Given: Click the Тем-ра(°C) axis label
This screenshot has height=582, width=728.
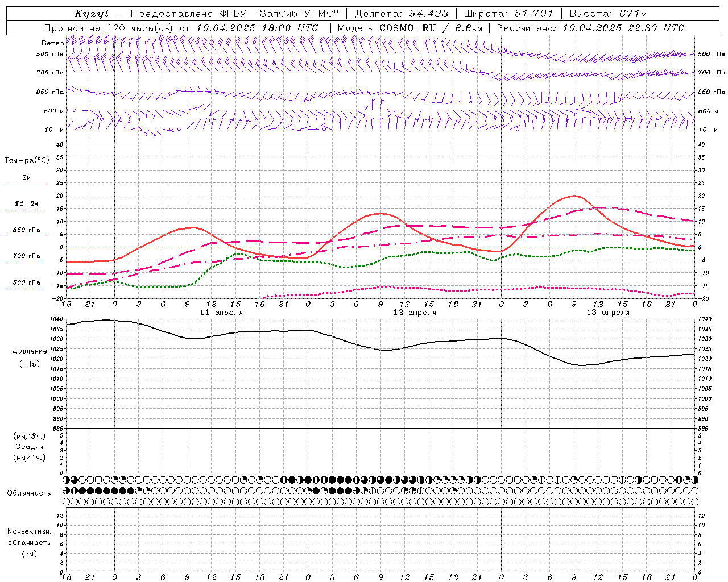Looking at the screenshot, I should pos(27,160).
